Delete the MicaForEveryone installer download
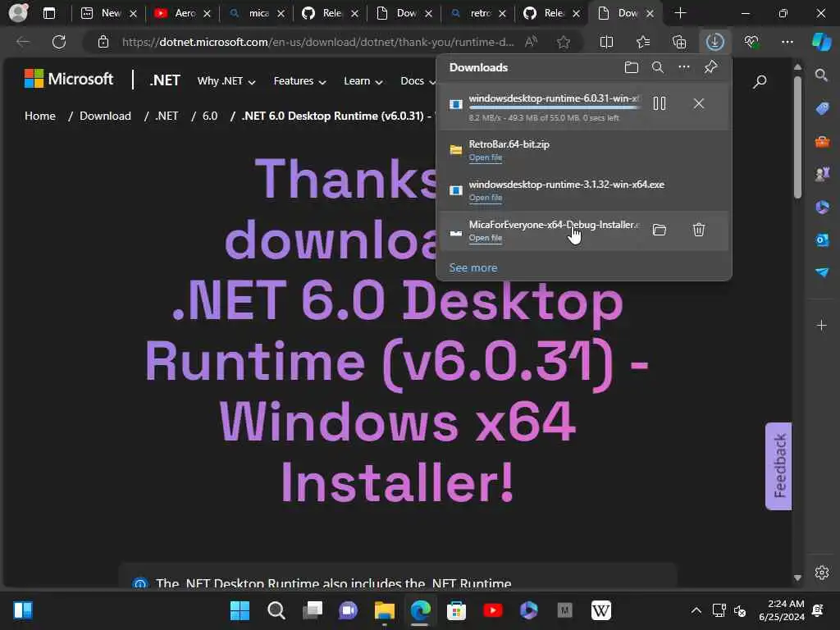This screenshot has height=630, width=840. tap(699, 230)
